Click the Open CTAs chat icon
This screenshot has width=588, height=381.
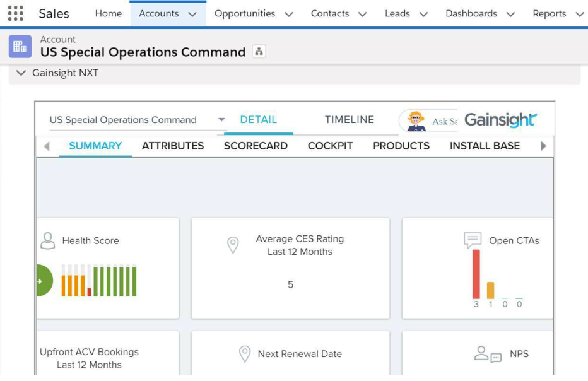473,240
